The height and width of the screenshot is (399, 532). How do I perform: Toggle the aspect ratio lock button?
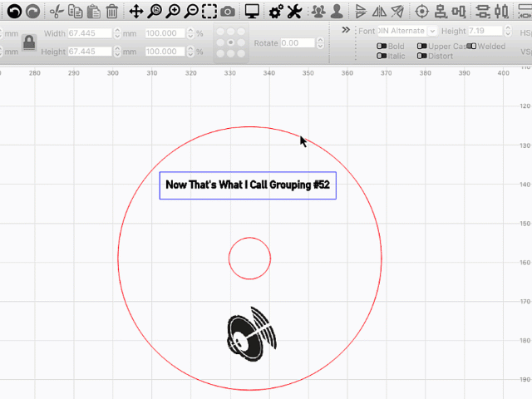pos(29,42)
